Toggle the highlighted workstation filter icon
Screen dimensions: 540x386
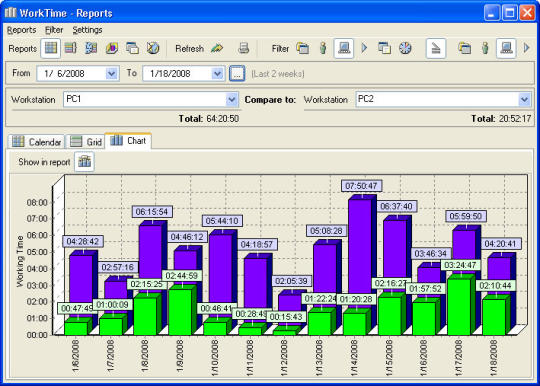coord(344,48)
